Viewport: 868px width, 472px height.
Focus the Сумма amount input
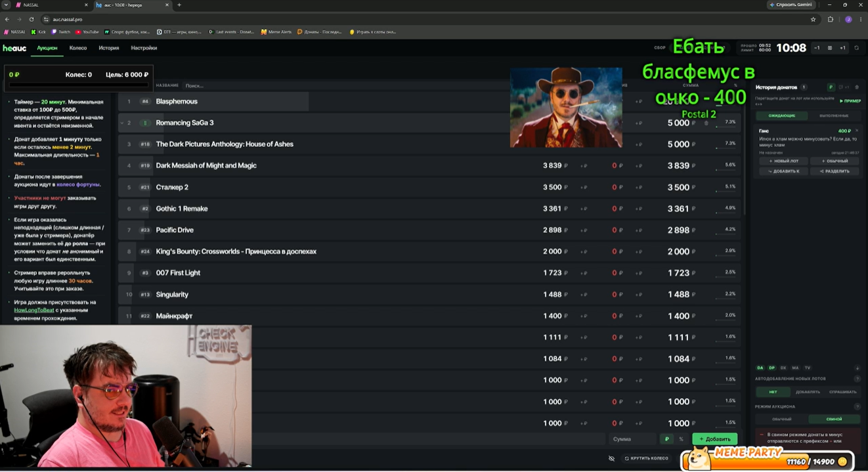[x=633, y=439]
